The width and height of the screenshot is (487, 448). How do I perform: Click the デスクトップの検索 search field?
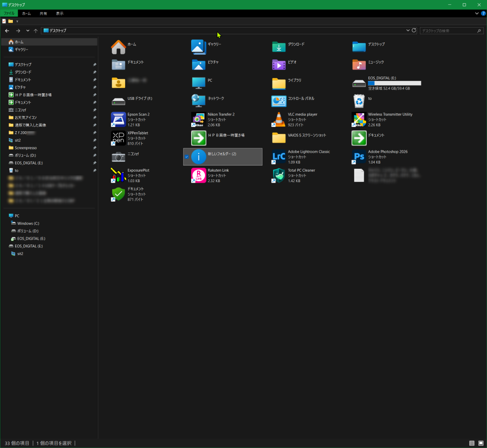447,30
